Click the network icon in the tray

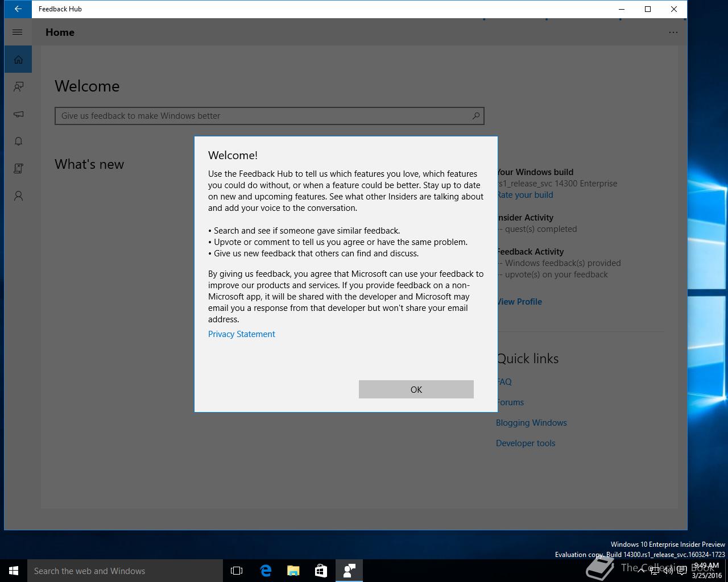(655, 571)
